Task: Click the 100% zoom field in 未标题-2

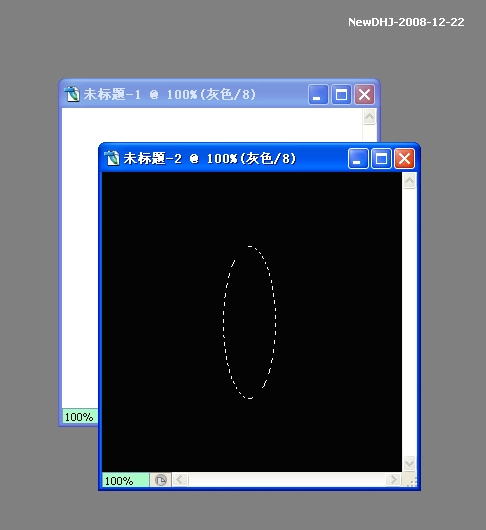Action: click(125, 480)
